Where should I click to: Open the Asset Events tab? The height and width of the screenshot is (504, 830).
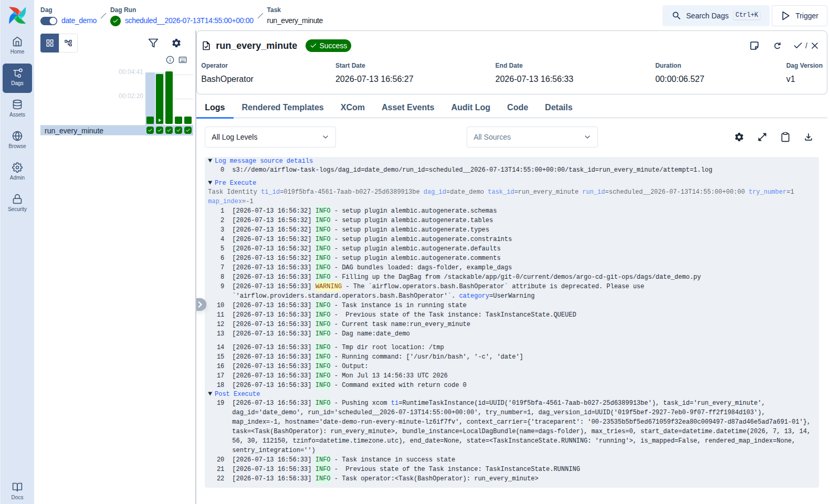[408, 107]
